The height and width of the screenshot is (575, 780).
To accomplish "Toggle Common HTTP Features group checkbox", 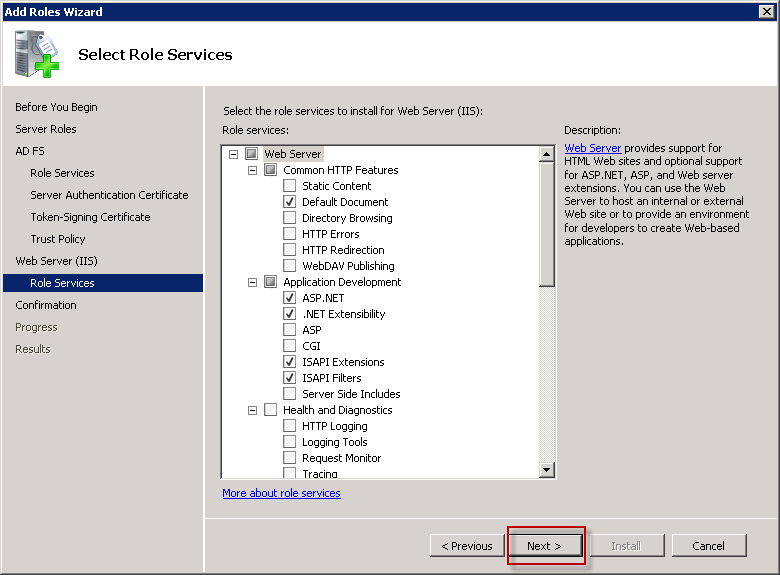I will pyautogui.click(x=271, y=170).
